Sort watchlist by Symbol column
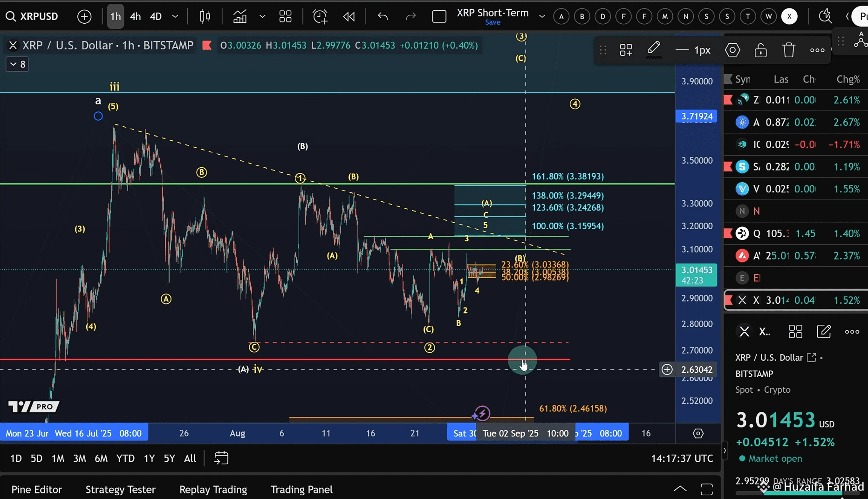868x499 pixels. tap(743, 79)
